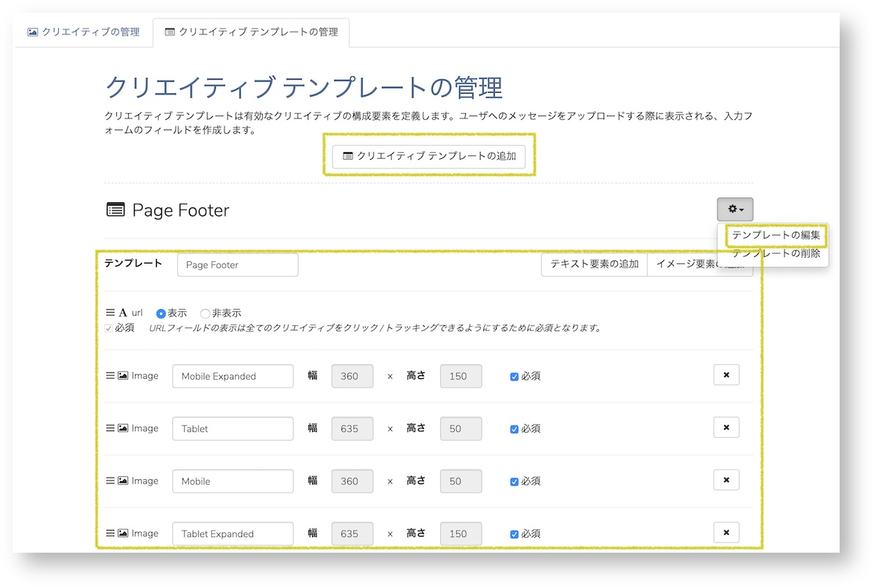Choose テンプレートの編集 from the dropdown menu
Screen dimensions: 875x588
click(x=776, y=235)
